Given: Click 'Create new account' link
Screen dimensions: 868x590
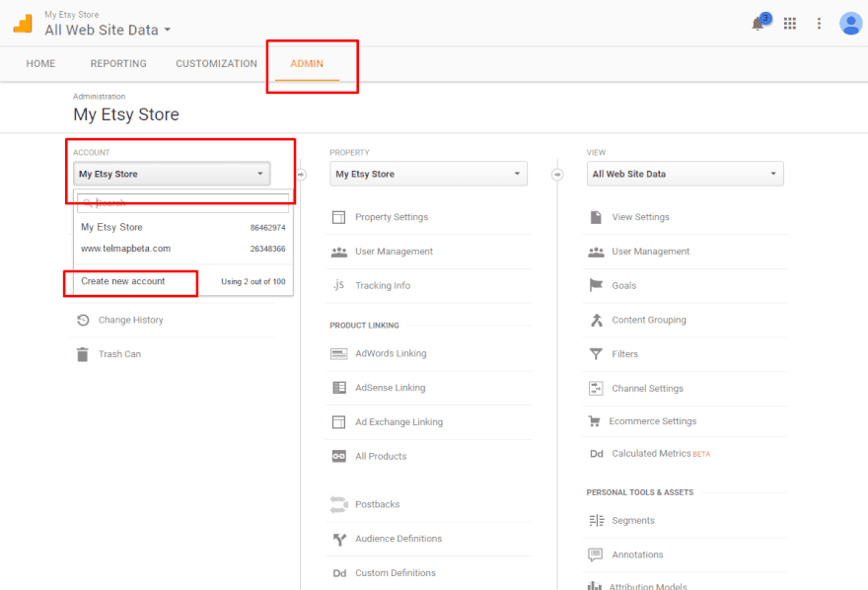Looking at the screenshot, I should pos(123,281).
